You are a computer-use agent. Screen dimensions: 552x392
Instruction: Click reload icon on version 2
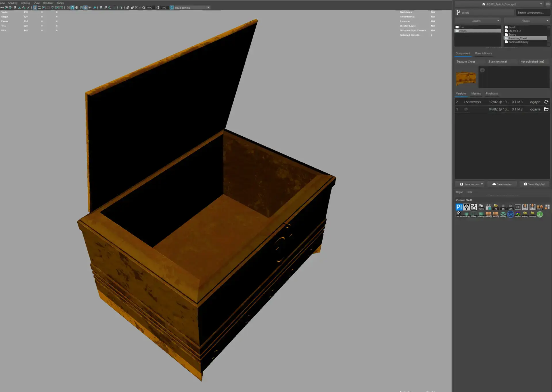pyautogui.click(x=546, y=102)
